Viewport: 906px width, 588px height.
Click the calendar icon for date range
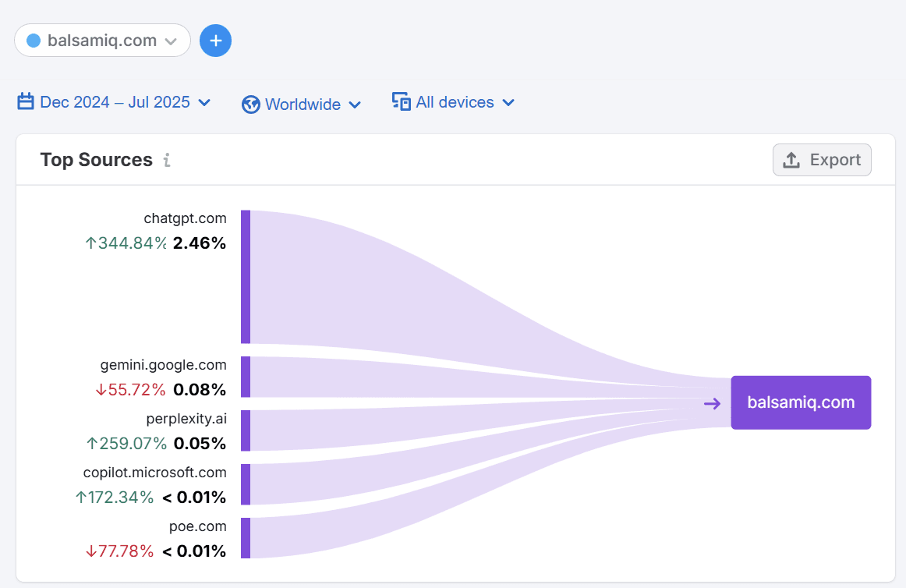[26, 102]
